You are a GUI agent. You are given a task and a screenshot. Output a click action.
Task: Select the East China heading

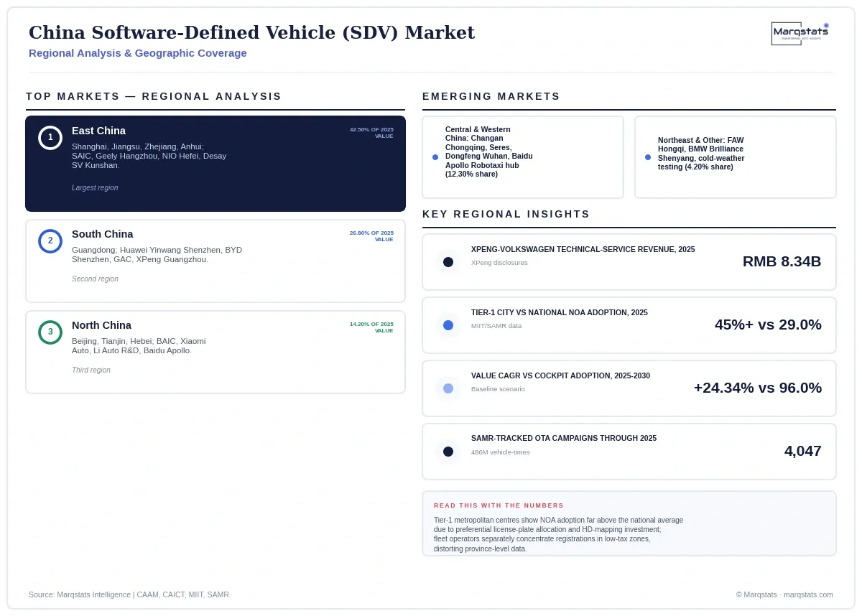pos(98,131)
